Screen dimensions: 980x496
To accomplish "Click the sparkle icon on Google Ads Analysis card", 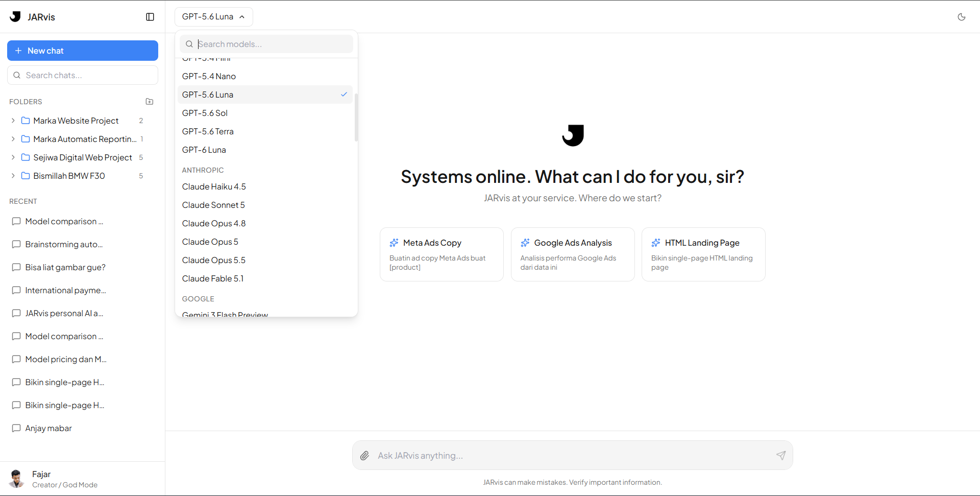I will (x=525, y=243).
